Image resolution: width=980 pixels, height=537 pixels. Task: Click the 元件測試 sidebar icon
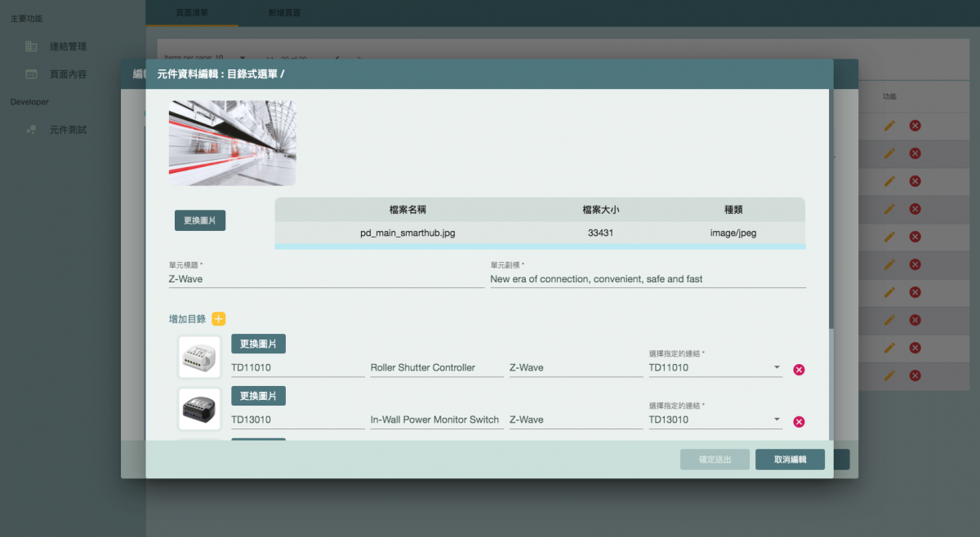pos(31,130)
